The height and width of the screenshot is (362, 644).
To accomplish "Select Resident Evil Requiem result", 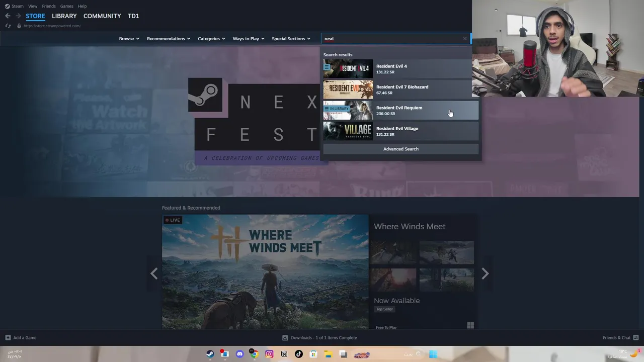I will (x=400, y=110).
